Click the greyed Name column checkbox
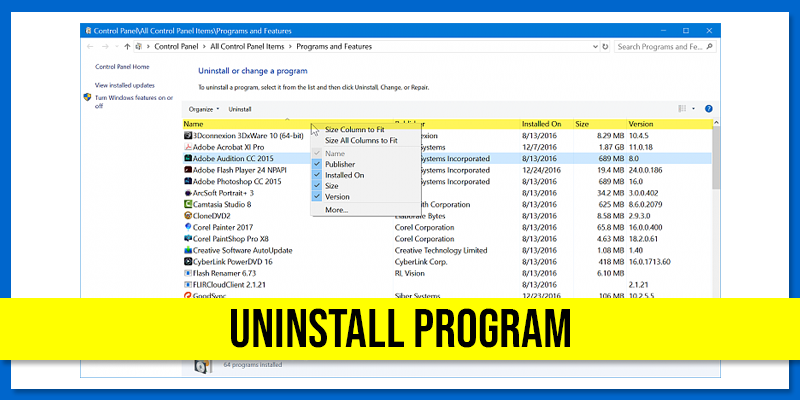 pos(317,153)
